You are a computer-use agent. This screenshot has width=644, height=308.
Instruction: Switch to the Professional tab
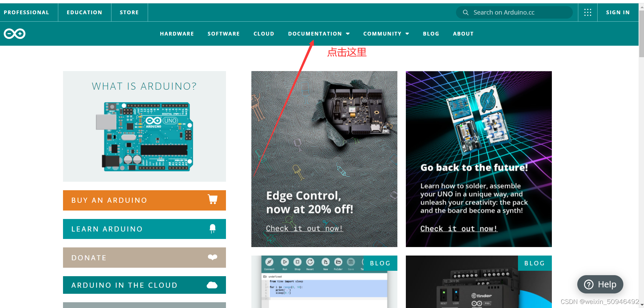(x=26, y=13)
